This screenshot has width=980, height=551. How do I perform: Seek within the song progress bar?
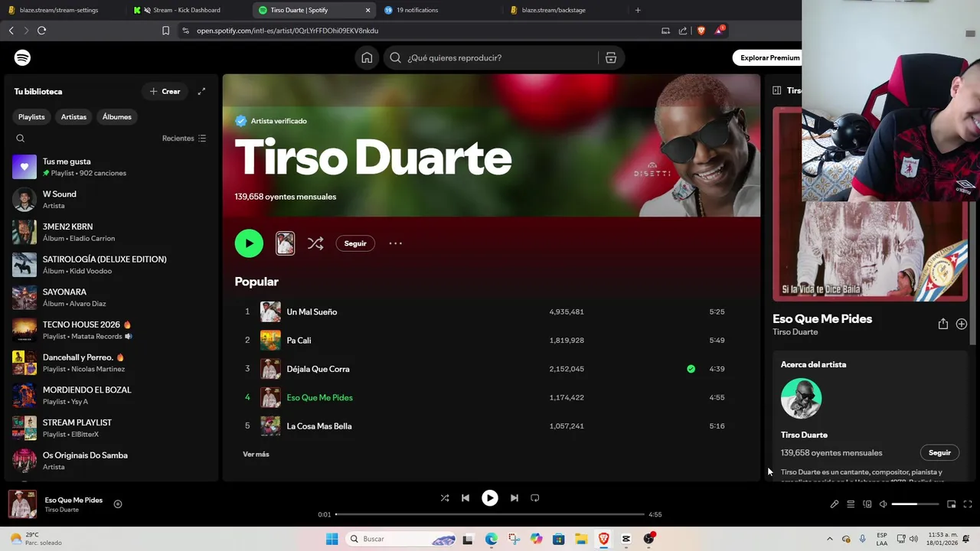click(490, 514)
